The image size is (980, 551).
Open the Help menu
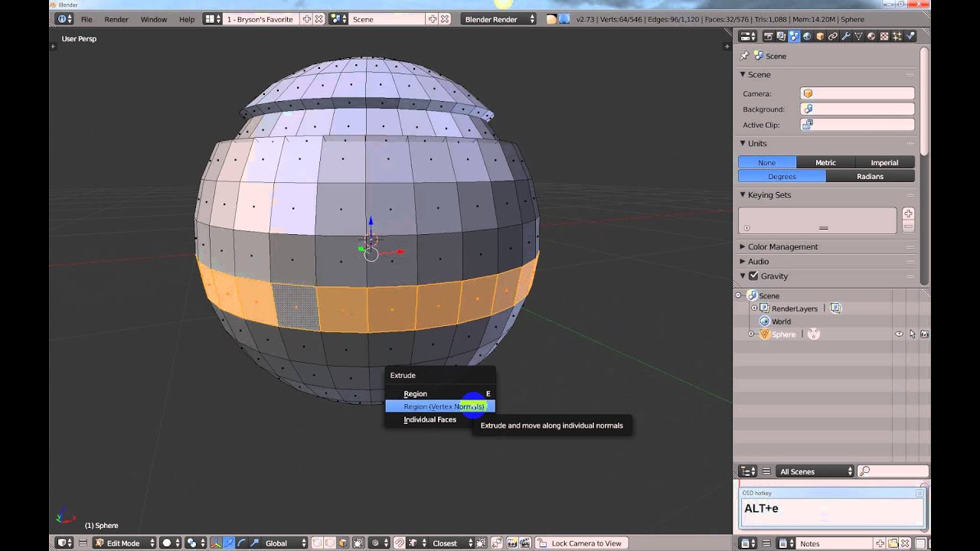pos(187,19)
